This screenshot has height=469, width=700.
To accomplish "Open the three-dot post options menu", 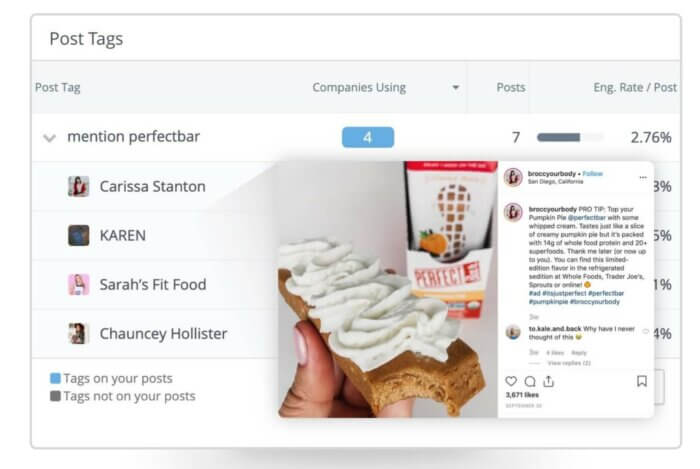I will (x=643, y=177).
